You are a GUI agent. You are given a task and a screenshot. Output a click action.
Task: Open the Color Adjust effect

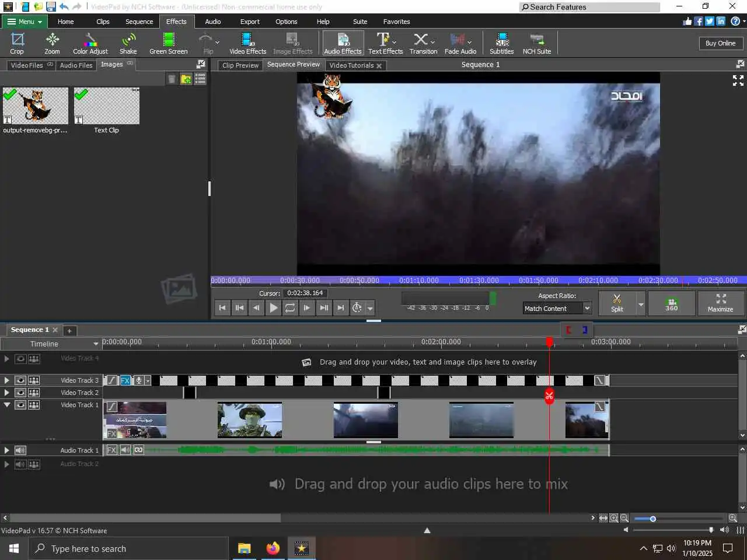90,44
